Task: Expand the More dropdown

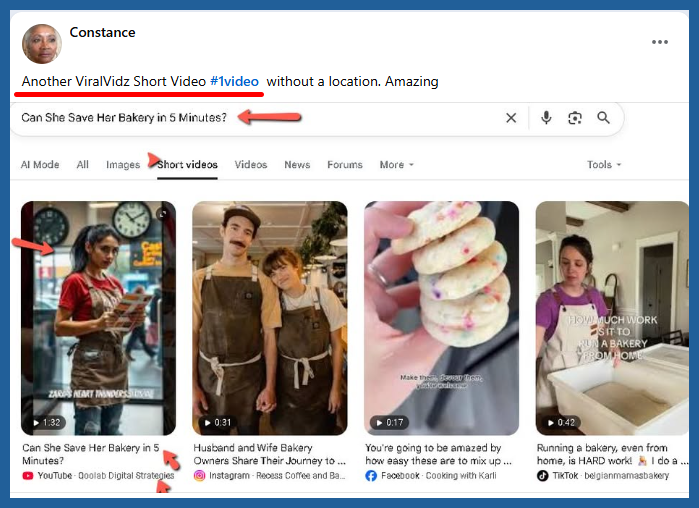Action: click(x=396, y=165)
